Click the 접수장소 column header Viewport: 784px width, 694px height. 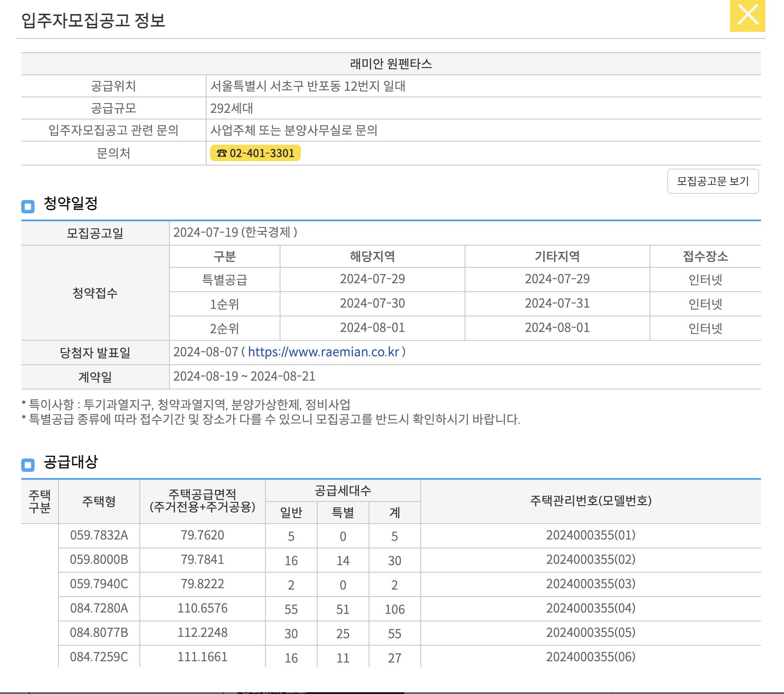pyautogui.click(x=705, y=256)
